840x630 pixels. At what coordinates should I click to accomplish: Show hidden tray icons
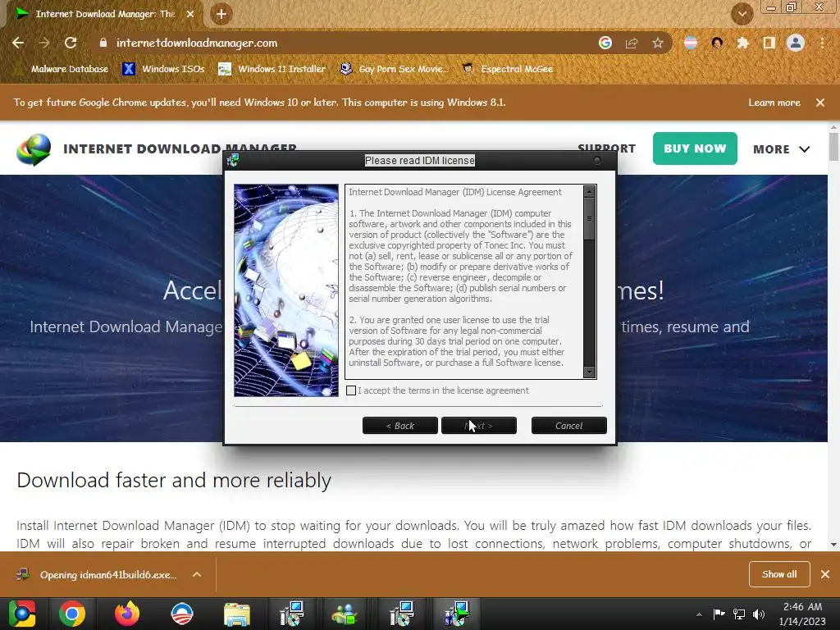click(699, 614)
